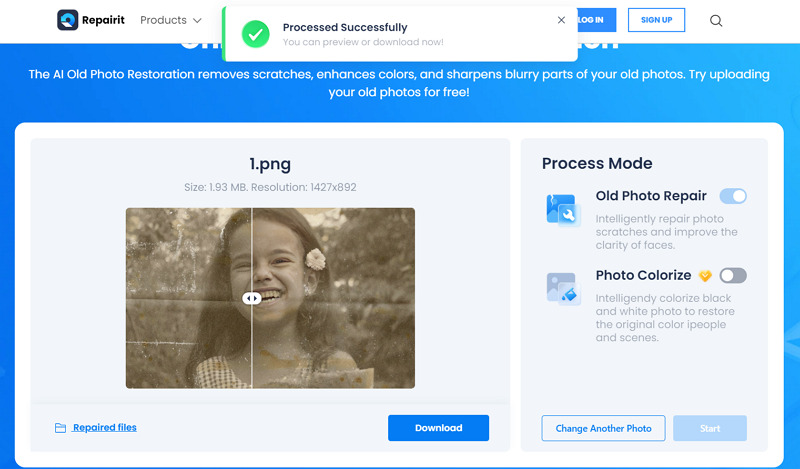Click the Sign Up button
This screenshot has width=800, height=469.
click(x=656, y=20)
